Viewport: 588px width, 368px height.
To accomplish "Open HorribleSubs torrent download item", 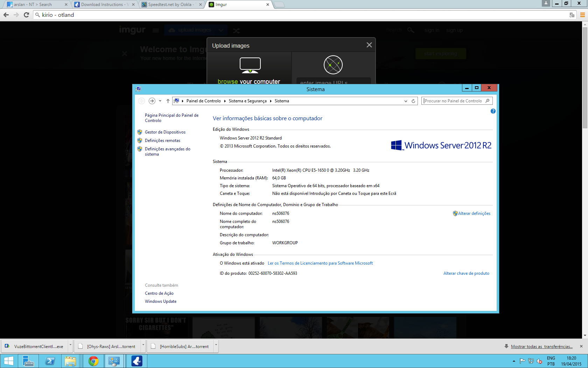I will pos(181,346).
